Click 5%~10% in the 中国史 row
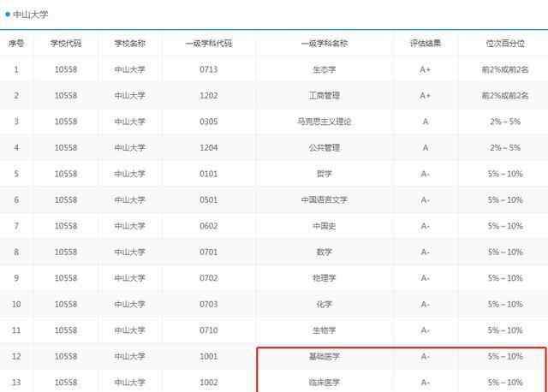This screenshot has height=392, width=548. 505,226
